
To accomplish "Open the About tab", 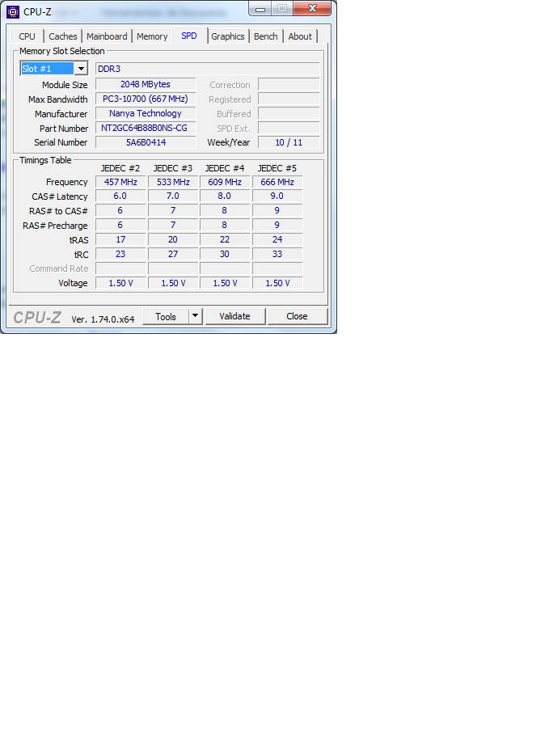I will tap(300, 36).
